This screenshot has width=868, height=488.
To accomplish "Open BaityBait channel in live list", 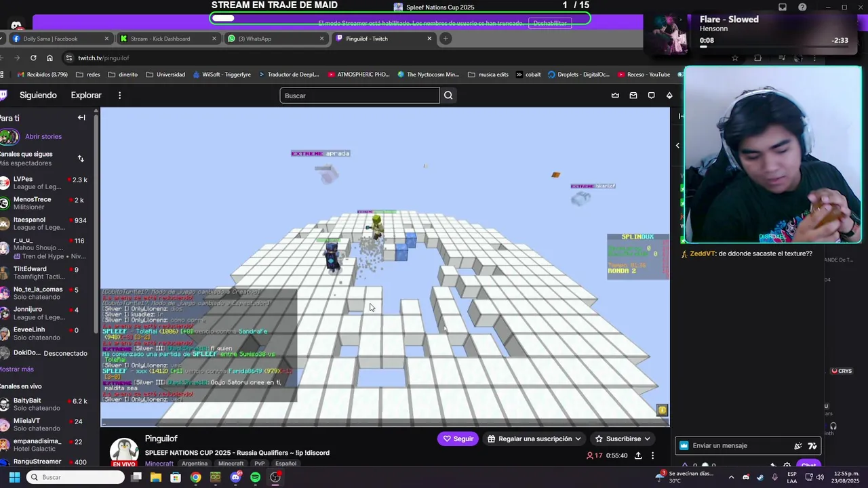I will [x=44, y=405].
